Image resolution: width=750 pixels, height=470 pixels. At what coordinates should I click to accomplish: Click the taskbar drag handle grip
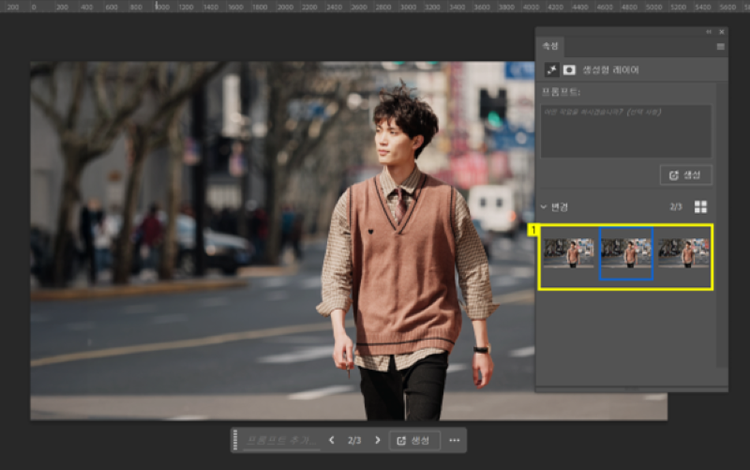click(x=235, y=440)
